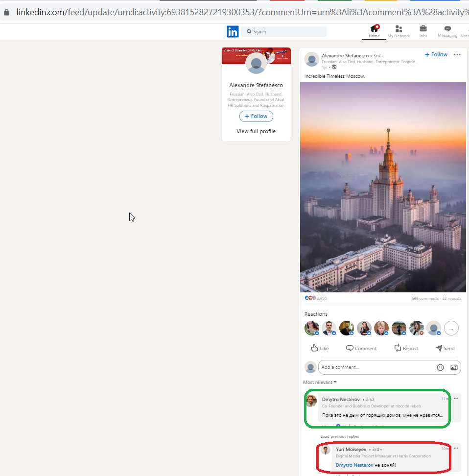Screen dimensions: 469x476
Task: Click the 2,950 reactions count
Action: (322, 298)
